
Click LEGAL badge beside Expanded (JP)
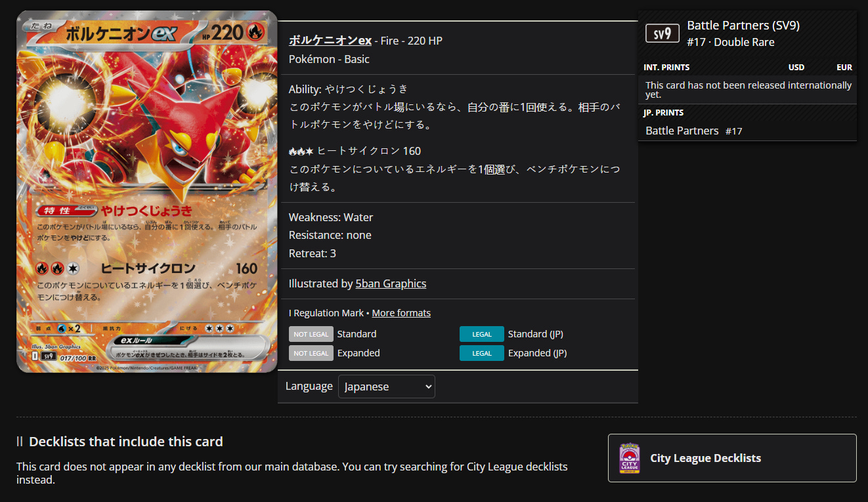point(482,353)
